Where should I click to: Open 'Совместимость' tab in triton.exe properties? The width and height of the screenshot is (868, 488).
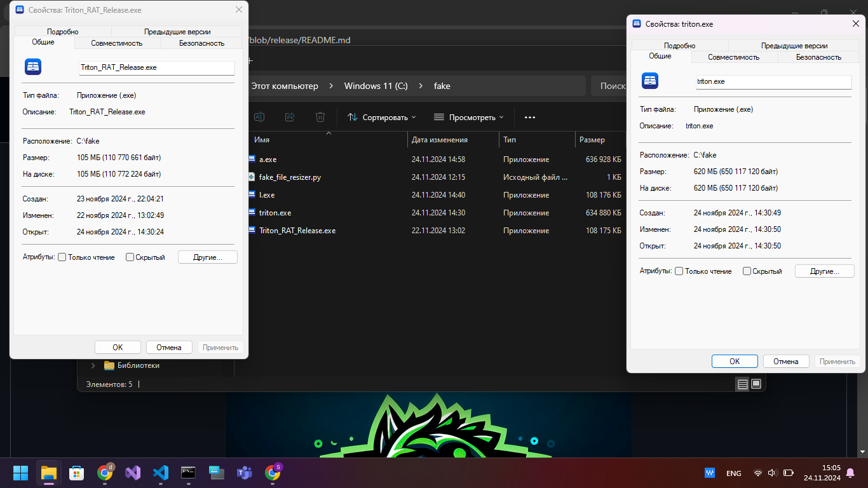pos(734,57)
